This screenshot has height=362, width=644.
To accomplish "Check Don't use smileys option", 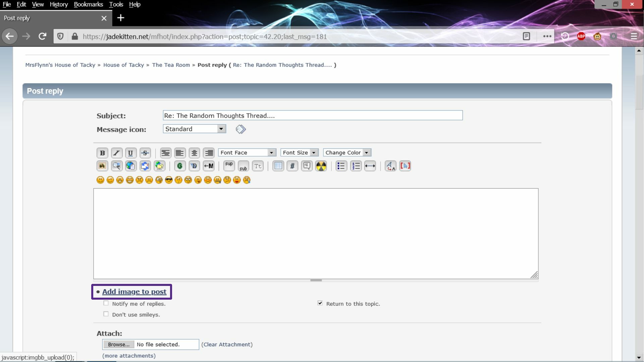I will (106, 314).
